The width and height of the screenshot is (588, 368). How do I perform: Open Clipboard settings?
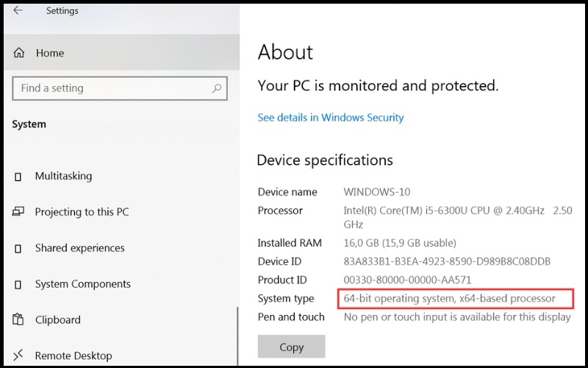(58, 320)
